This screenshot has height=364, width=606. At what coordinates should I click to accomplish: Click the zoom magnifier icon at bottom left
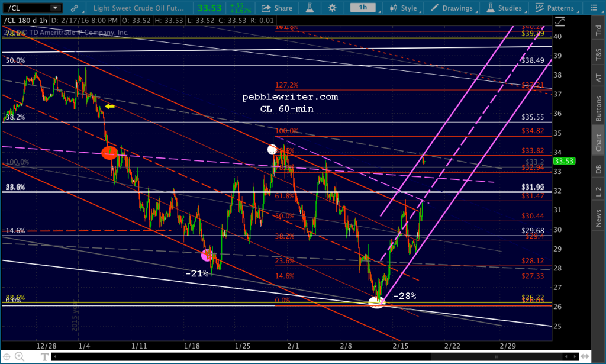(x=20, y=357)
